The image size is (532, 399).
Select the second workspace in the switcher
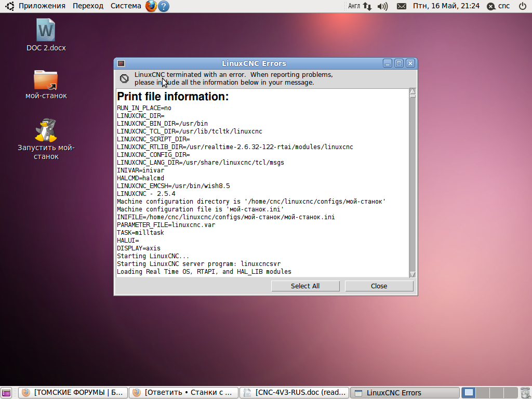[x=483, y=393]
